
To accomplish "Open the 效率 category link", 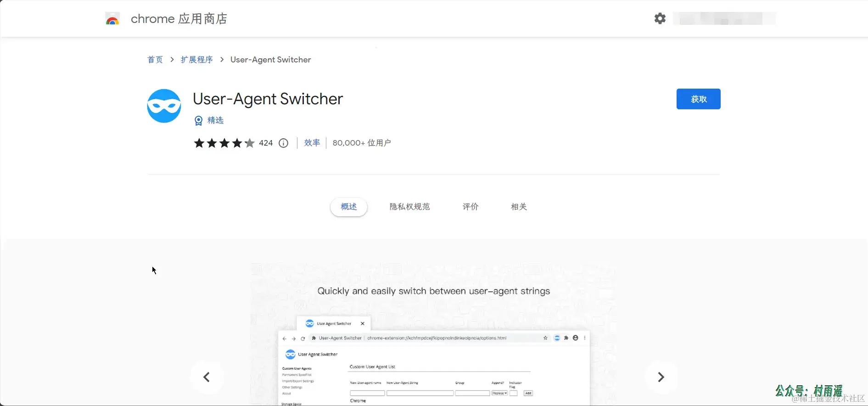I will [312, 143].
